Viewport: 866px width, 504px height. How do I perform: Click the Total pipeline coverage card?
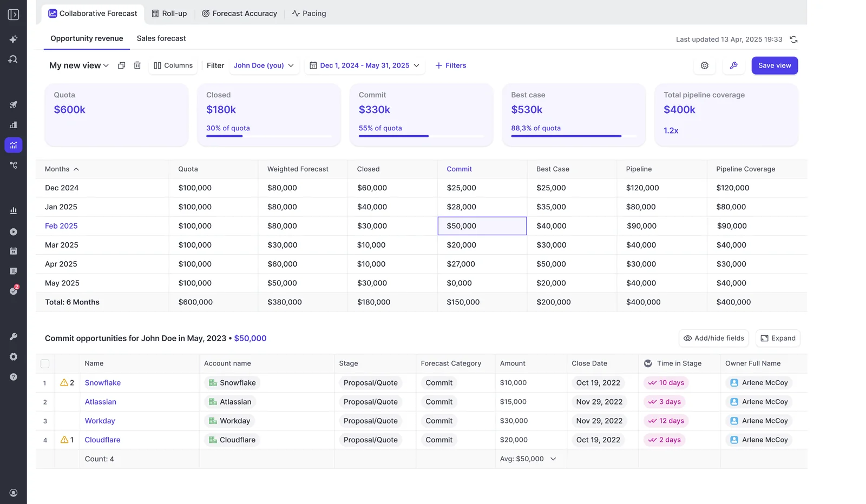(726, 115)
